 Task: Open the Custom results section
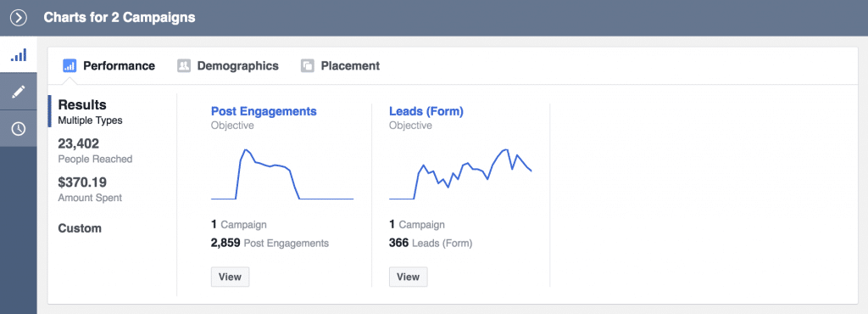(x=80, y=228)
